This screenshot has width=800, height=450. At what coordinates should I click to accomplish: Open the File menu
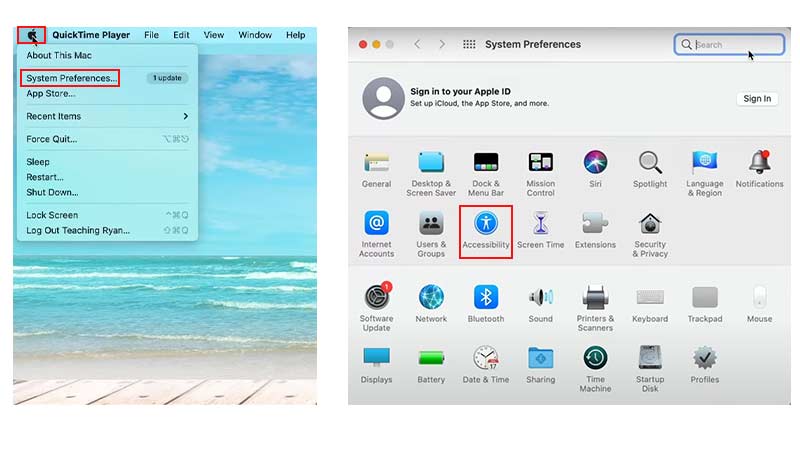(151, 35)
